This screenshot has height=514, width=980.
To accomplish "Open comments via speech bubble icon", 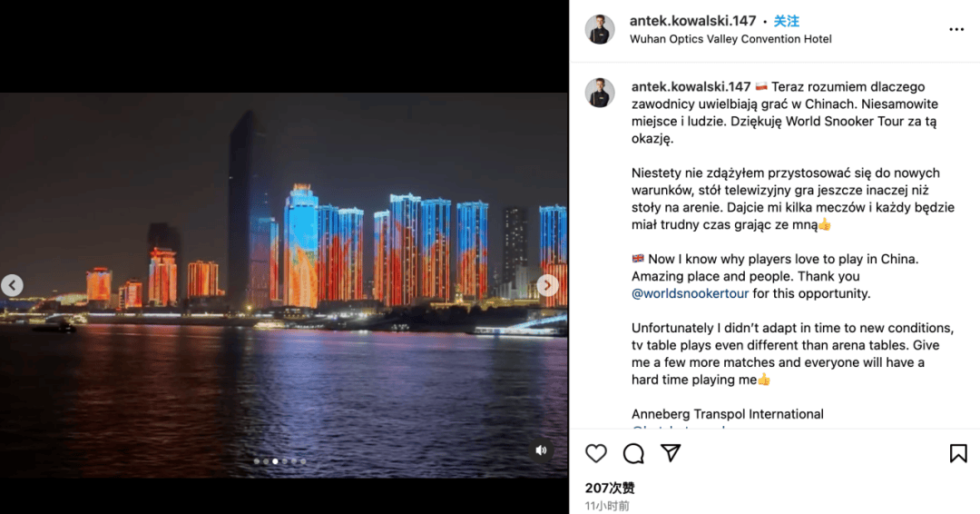I will 633,453.
